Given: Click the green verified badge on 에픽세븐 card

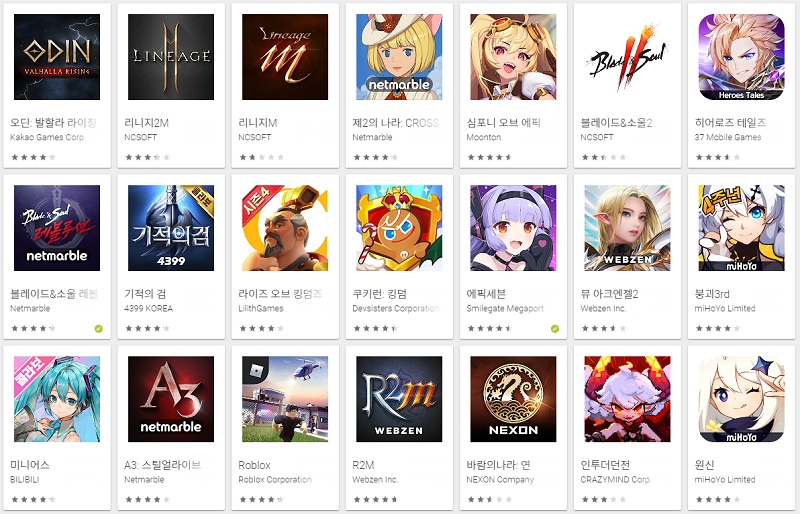Looking at the screenshot, I should click(555, 329).
